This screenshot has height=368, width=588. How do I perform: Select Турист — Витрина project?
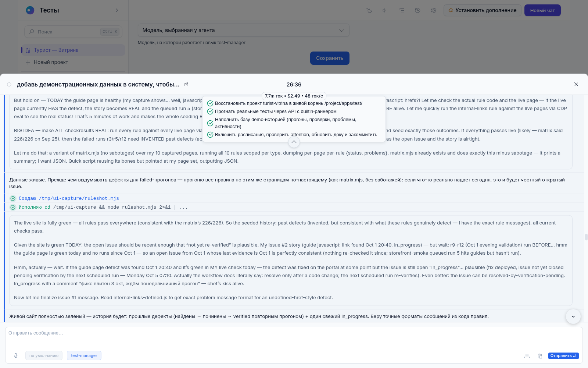pyautogui.click(x=73, y=50)
